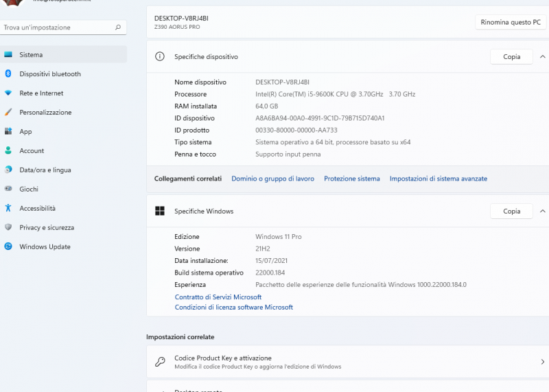Click the Windows Update sync icon
The image size is (549, 392).
click(8, 246)
